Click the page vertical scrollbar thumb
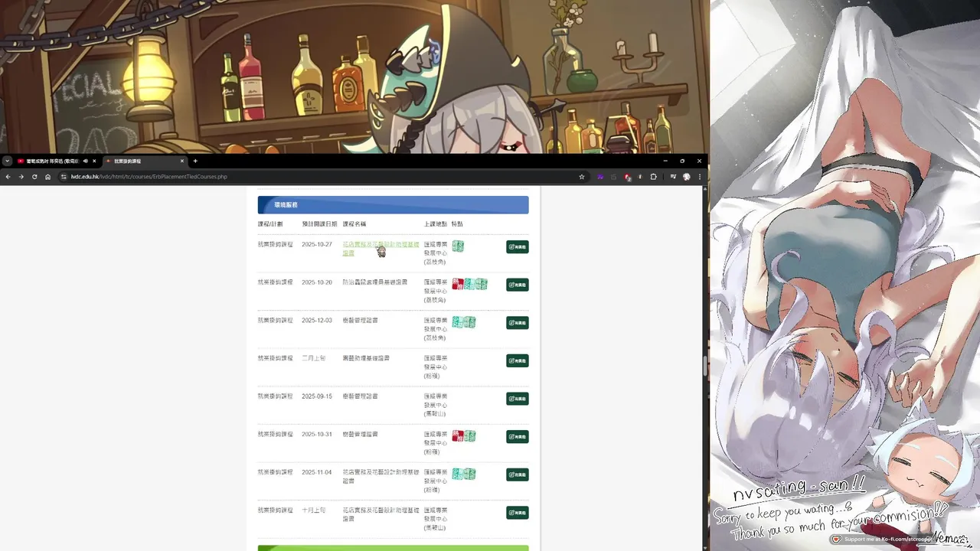Image resolution: width=980 pixels, height=551 pixels. (704, 366)
